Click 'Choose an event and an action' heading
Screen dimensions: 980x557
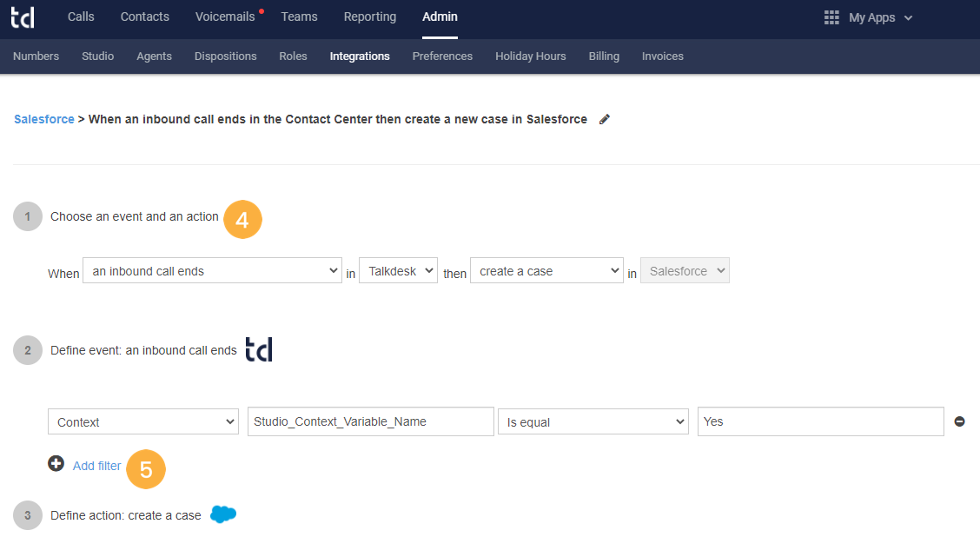(x=135, y=216)
